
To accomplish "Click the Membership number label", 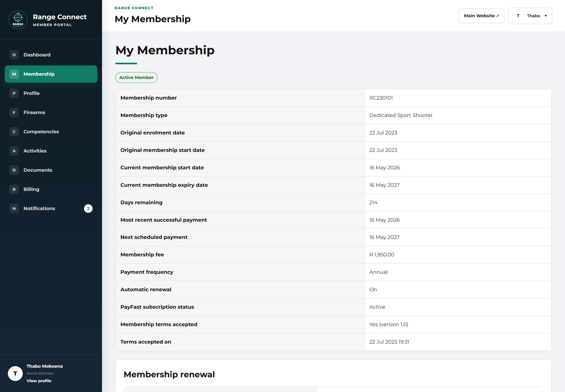I will 149,98.
